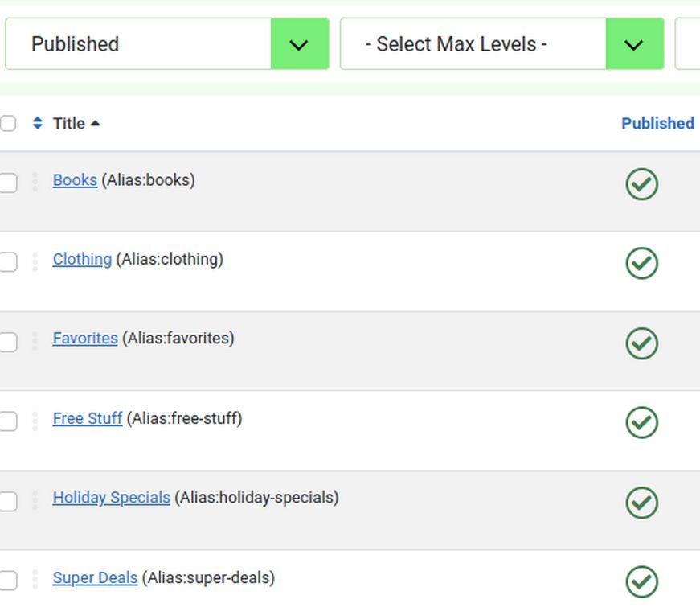The image size is (700, 616).
Task: Tick the checkbox for the Books row
Action: [8, 183]
